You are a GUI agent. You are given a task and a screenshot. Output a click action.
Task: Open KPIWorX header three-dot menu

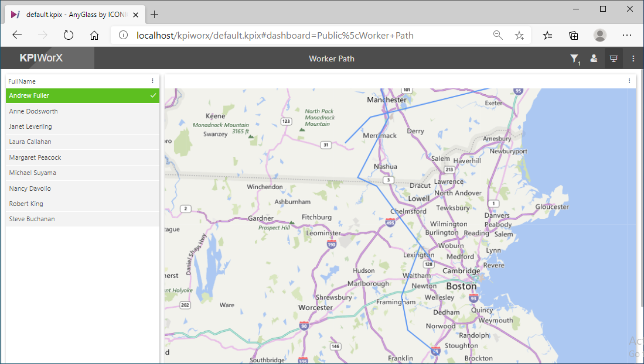(x=633, y=59)
